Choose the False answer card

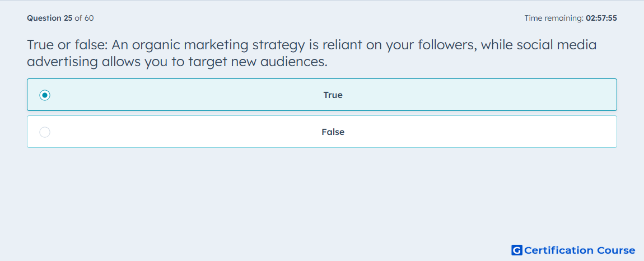tap(322, 132)
